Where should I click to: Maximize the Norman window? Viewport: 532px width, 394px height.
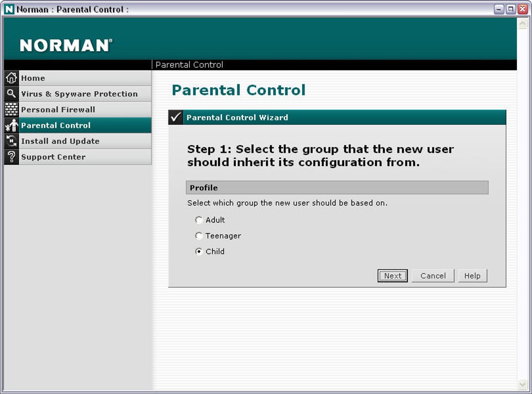click(x=511, y=9)
